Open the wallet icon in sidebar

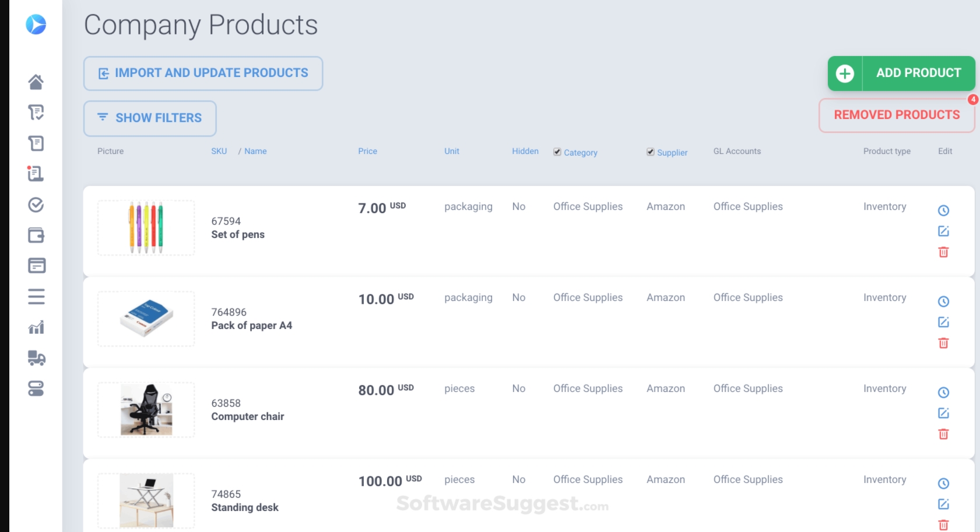(x=36, y=235)
